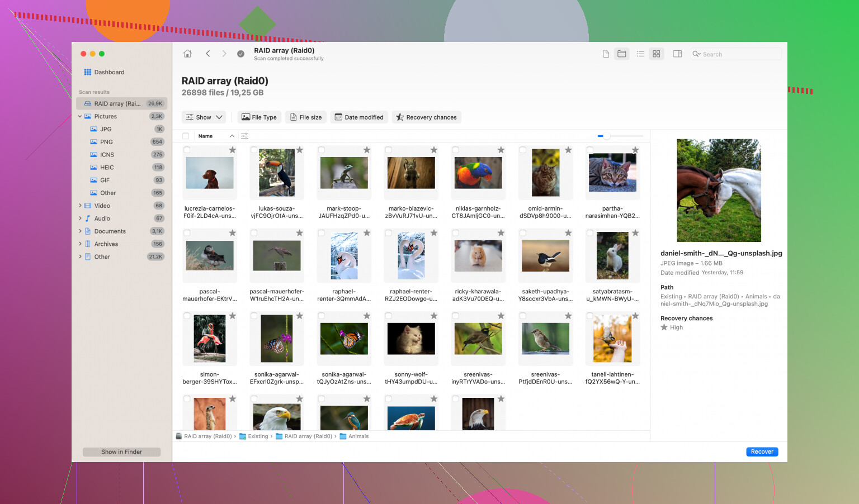
Task: Check the select-all checkbox beside Name
Action: 186,136
